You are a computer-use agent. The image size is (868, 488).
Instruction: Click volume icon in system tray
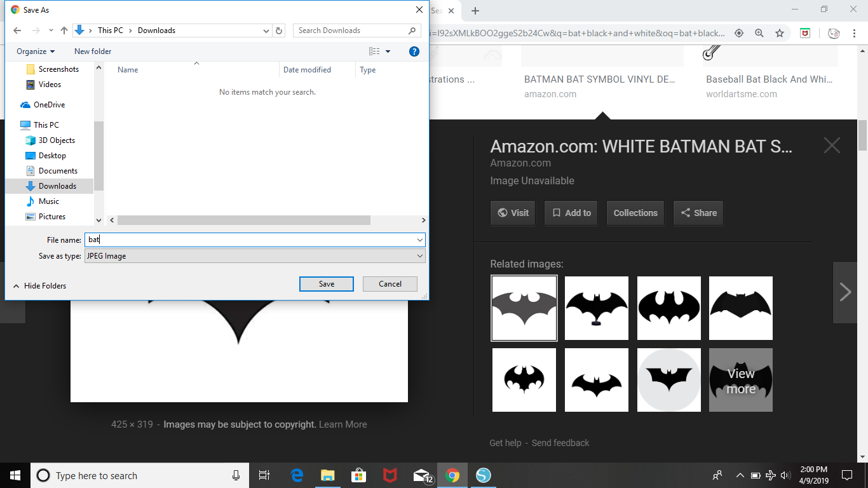[785, 475]
